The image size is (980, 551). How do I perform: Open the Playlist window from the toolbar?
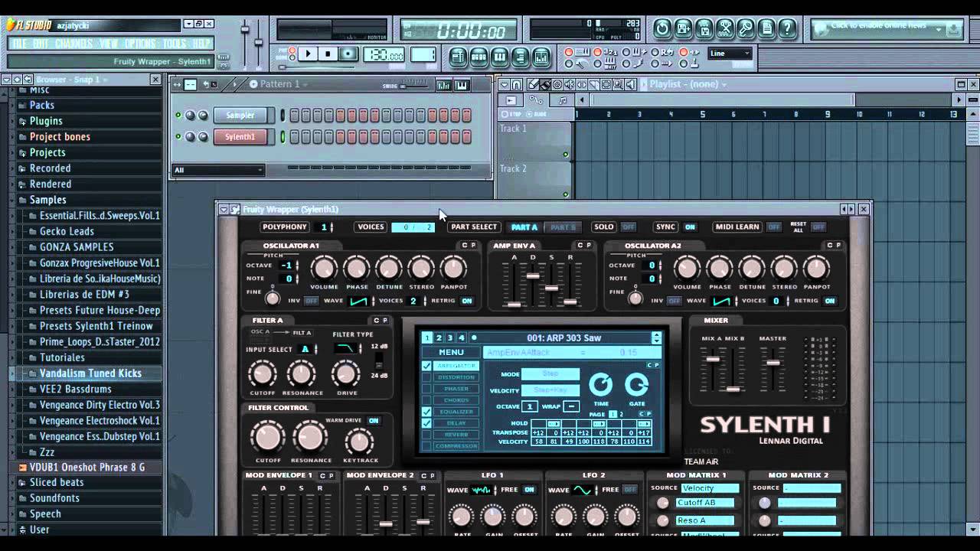point(459,56)
